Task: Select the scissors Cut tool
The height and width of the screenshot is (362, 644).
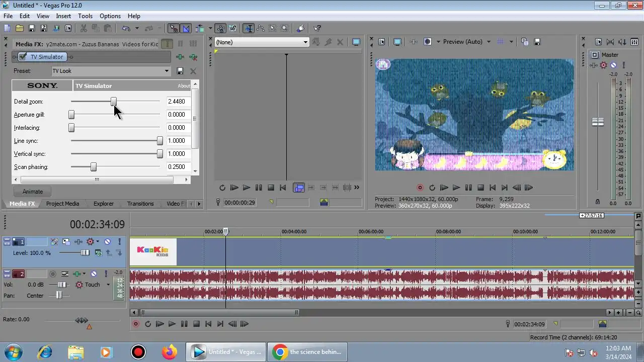Action: pos(84,29)
